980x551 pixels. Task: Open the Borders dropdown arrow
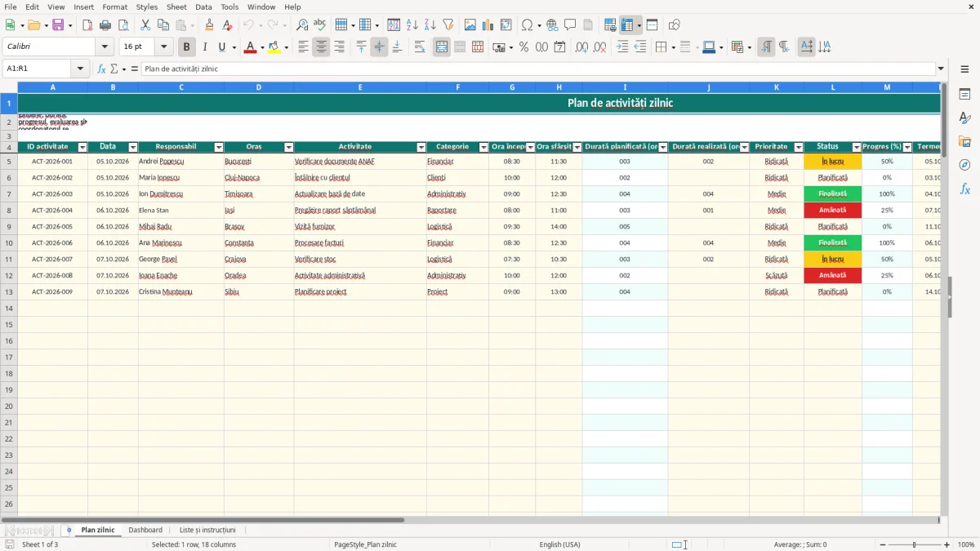[x=673, y=47]
